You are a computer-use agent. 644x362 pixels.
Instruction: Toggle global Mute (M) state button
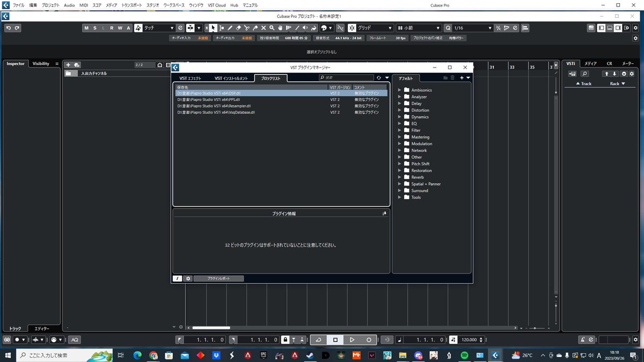pos(86,28)
